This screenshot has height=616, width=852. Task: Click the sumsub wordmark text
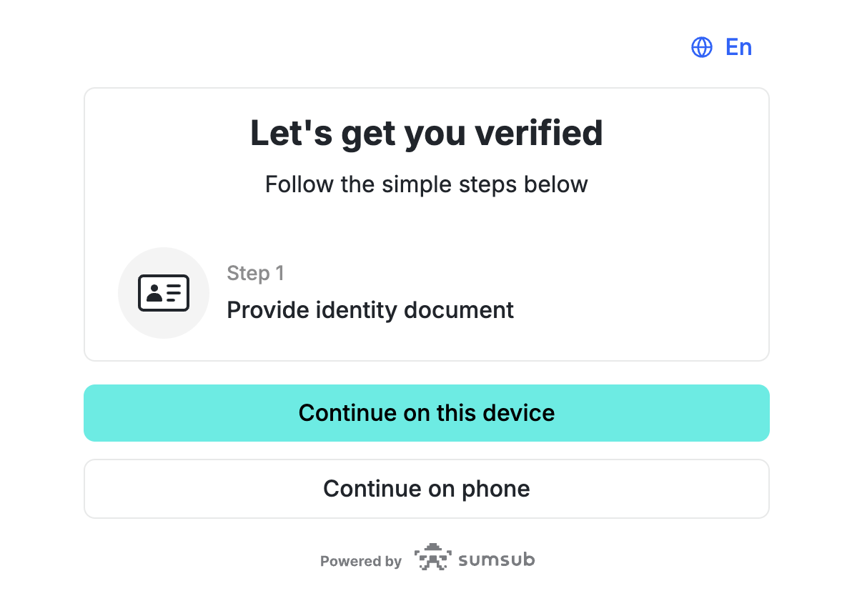[497, 560]
